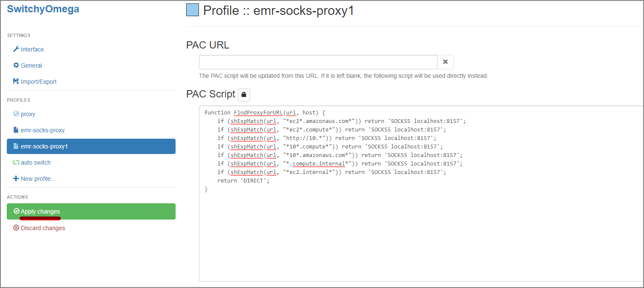Toggle the PAC Script lock button

point(244,95)
